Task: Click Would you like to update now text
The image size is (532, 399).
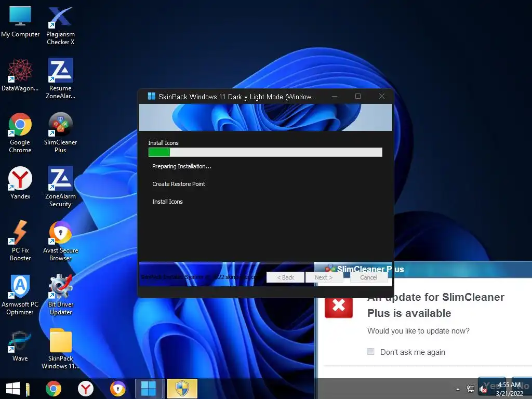Action: click(x=418, y=331)
